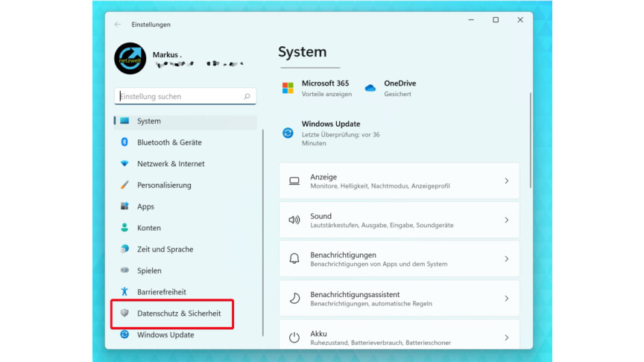644x362 pixels.
Task: Click the search magnifier icon
Action: pyautogui.click(x=247, y=96)
